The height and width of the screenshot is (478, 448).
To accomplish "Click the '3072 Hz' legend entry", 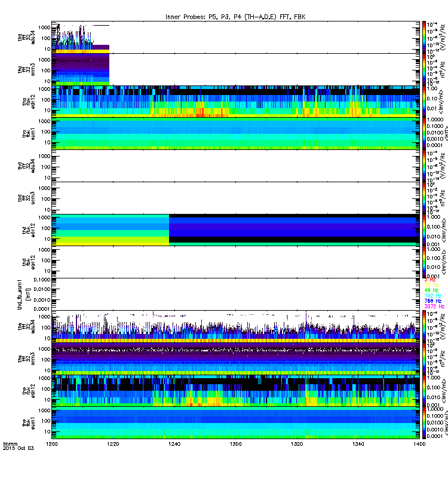I will click(x=434, y=306).
